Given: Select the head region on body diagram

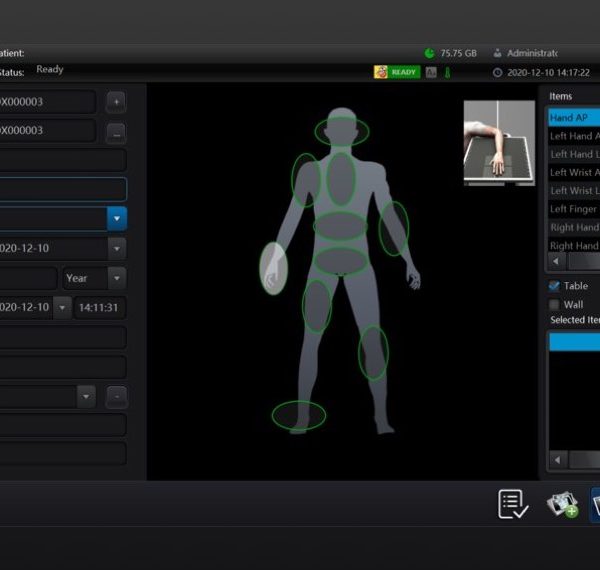Looking at the screenshot, I should coord(342,131).
